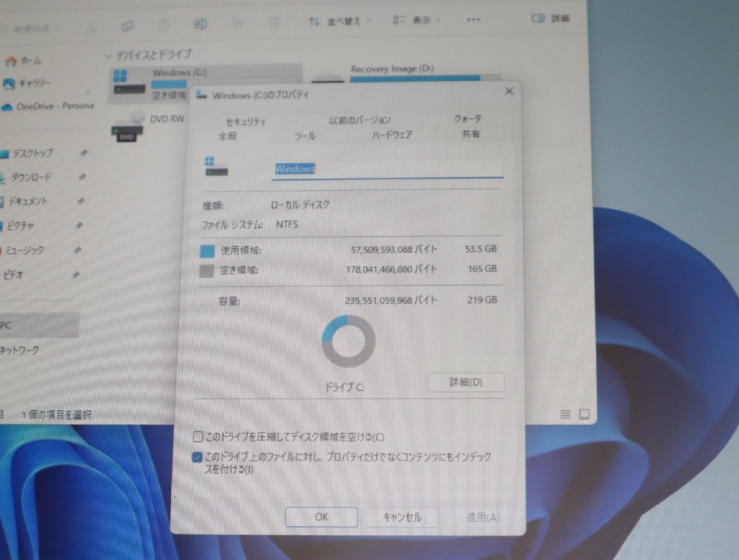Click the 57,509,593,088 バイト used value
The height and width of the screenshot is (560, 739).
pyautogui.click(x=394, y=250)
